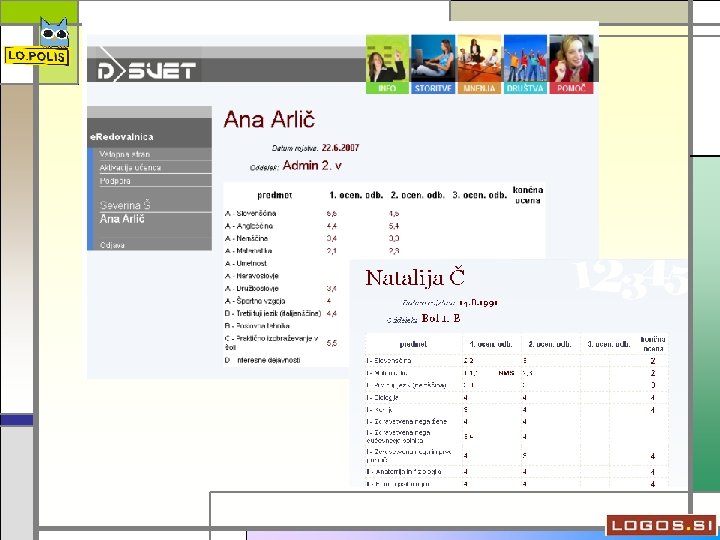This screenshot has height=540, width=720.
Task: Open the MNENJA navigation tab
Action: click(x=479, y=88)
